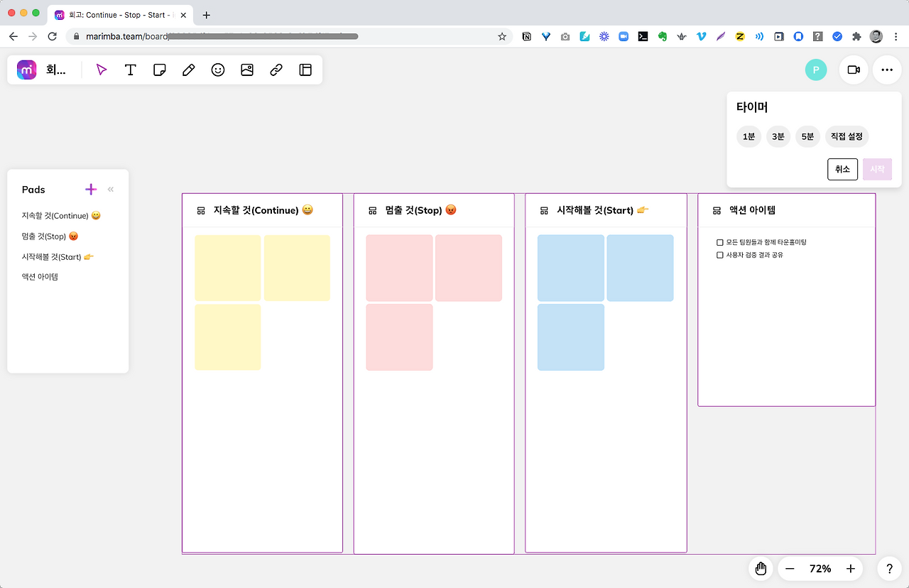Viewport: 909px width, 588px height.
Task: Set the timer to 3분
Action: [x=778, y=136]
